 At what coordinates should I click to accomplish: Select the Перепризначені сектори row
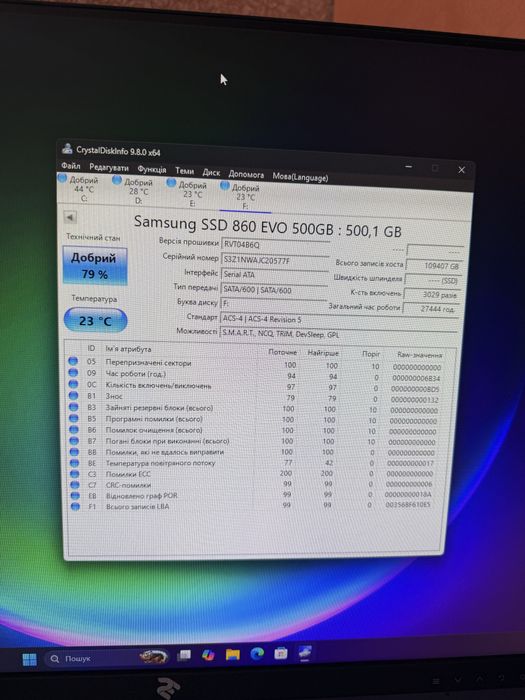pos(255,365)
